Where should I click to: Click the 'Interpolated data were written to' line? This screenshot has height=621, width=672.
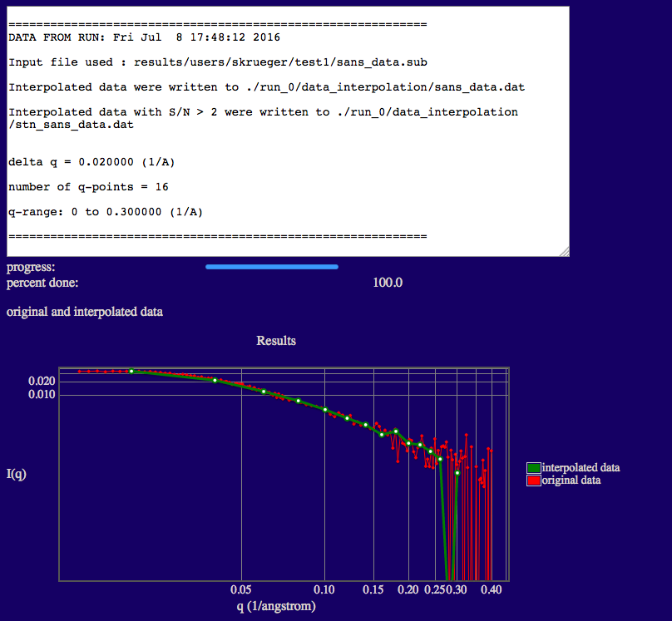[267, 87]
